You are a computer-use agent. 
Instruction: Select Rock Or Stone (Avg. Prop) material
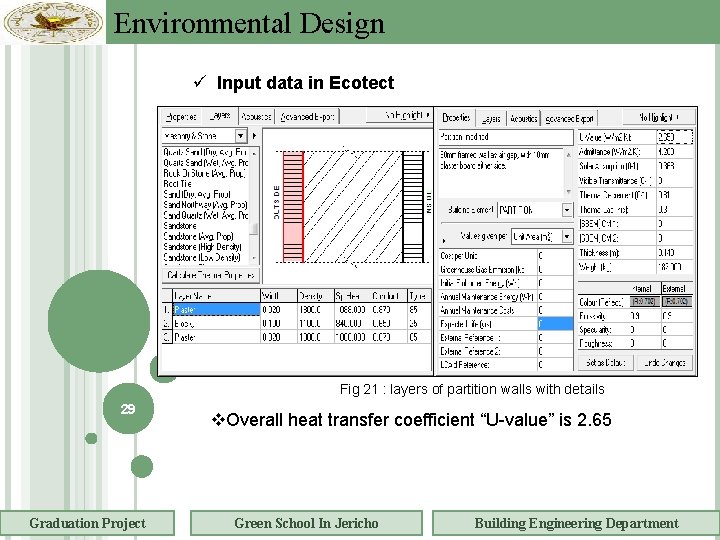click(204, 173)
